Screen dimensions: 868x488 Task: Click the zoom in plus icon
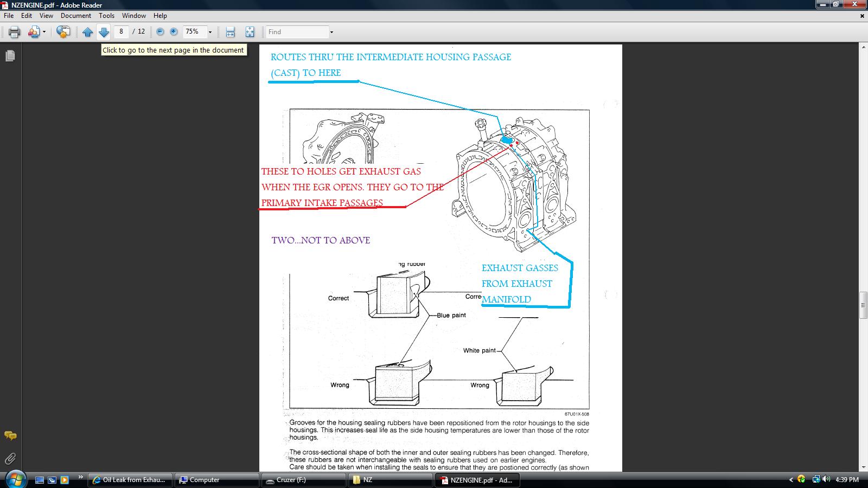point(174,32)
